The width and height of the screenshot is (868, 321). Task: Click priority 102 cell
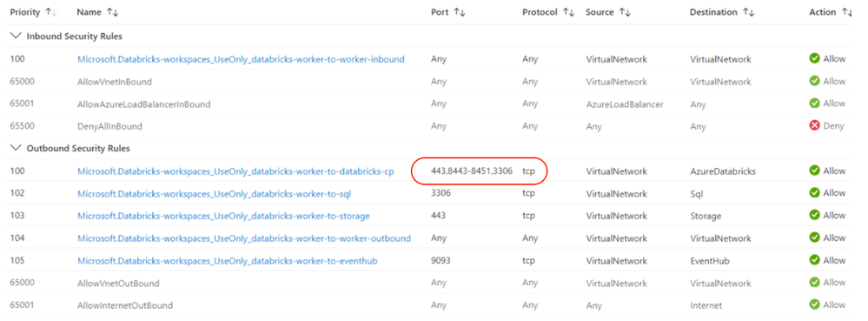(x=17, y=193)
